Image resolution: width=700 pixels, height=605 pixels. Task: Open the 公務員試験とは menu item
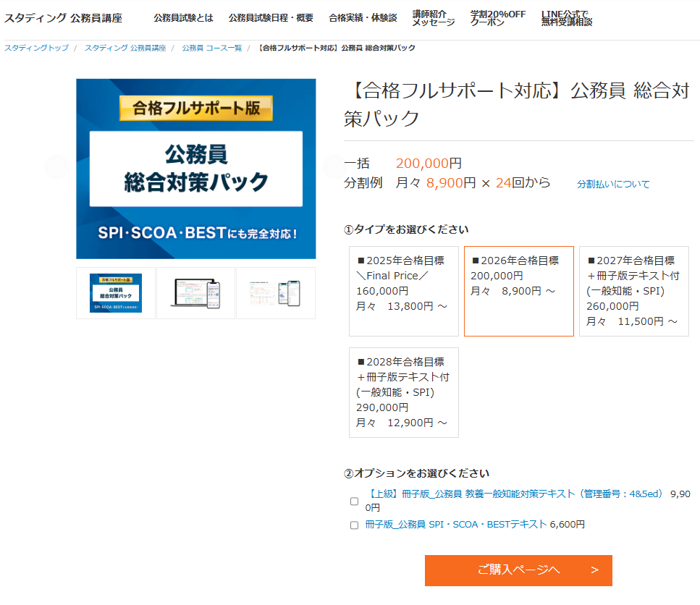(x=183, y=18)
